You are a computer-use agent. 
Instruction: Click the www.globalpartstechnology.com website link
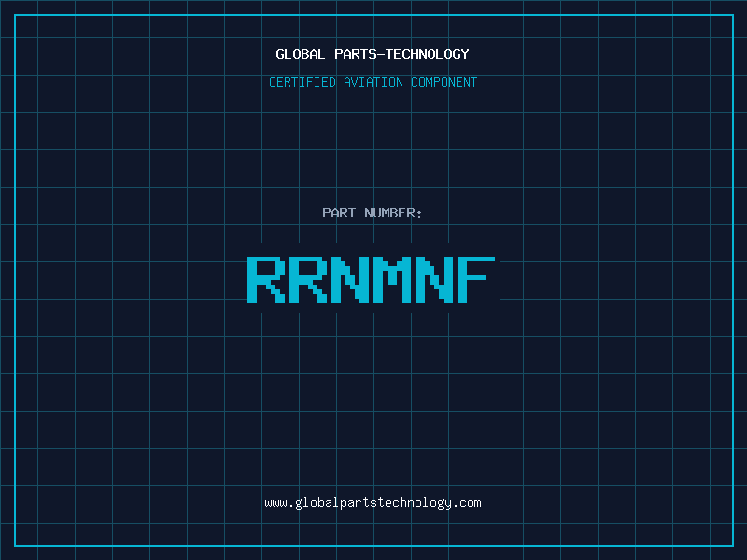pos(373,503)
